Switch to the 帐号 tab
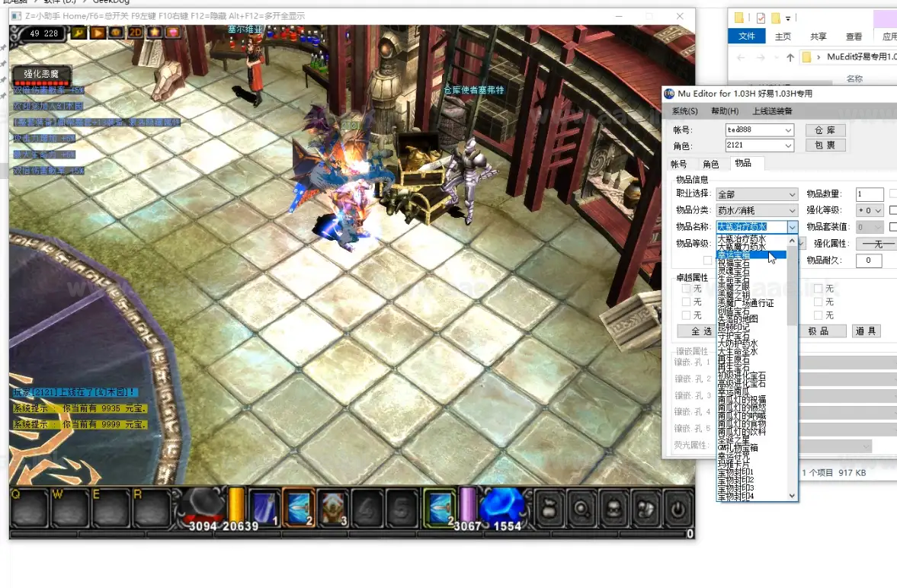The height and width of the screenshot is (588, 897). 678,165
